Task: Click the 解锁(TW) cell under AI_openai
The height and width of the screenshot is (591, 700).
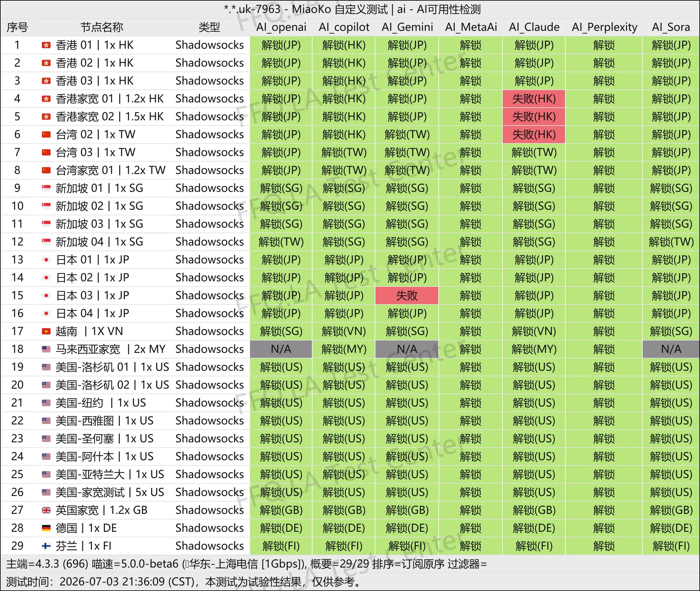Action: point(281,242)
